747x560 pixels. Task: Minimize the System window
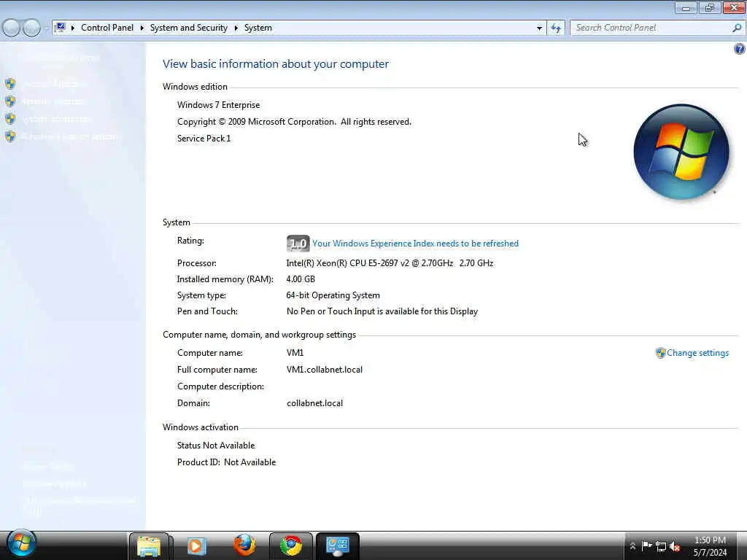click(x=686, y=7)
